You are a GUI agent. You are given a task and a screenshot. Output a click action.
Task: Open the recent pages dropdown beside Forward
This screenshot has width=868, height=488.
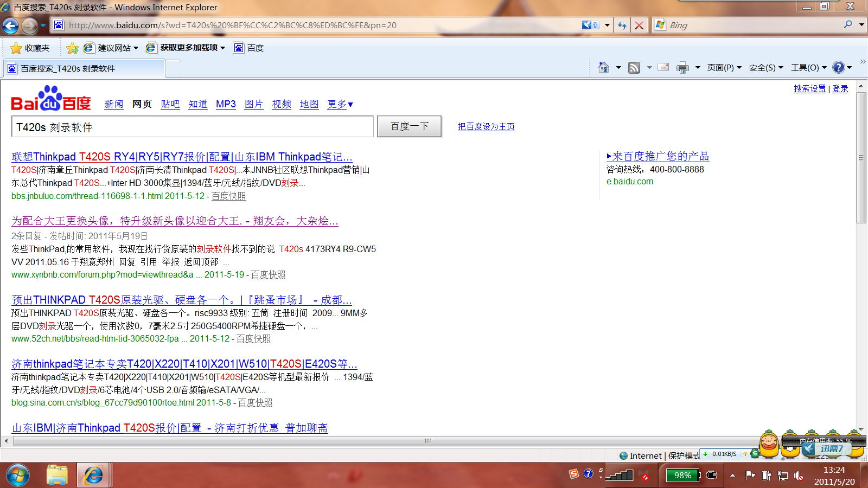[43, 25]
